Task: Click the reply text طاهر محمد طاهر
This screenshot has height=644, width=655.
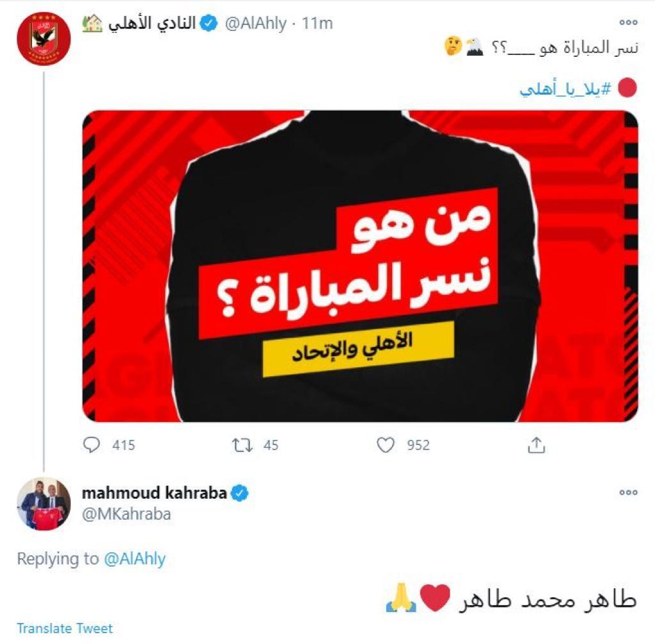Action: click(548, 598)
